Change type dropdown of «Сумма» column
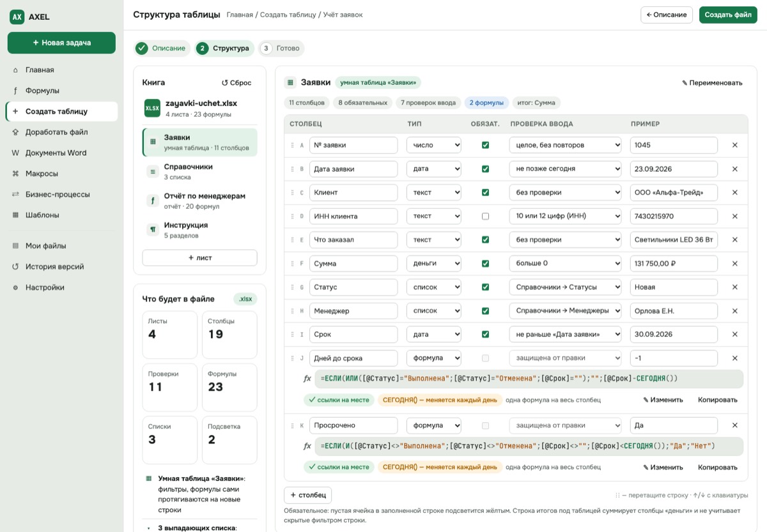Viewport: 767px width, 532px height. tap(434, 263)
